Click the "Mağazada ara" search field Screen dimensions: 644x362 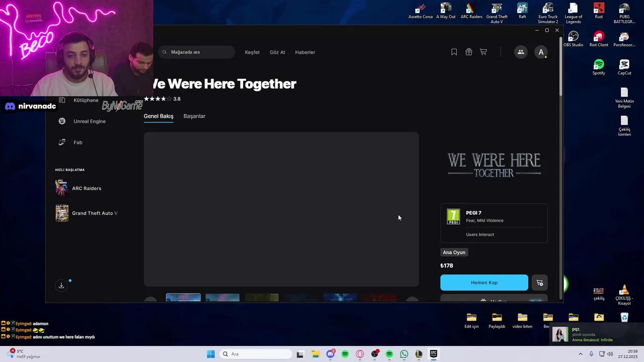pos(197,52)
